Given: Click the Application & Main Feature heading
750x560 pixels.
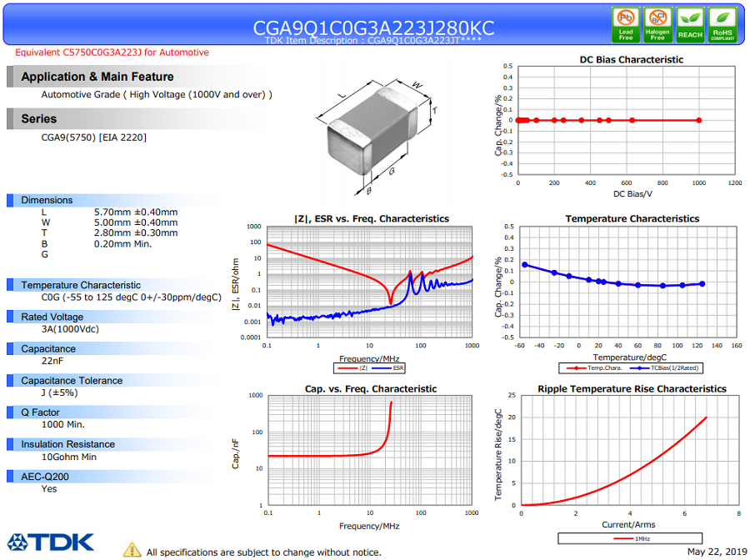Looking at the screenshot, I should [x=97, y=77].
